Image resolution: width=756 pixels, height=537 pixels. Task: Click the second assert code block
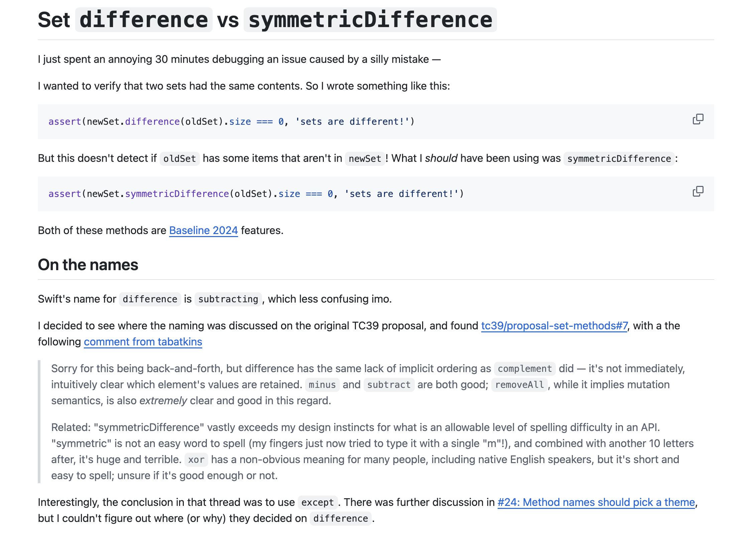(256, 194)
